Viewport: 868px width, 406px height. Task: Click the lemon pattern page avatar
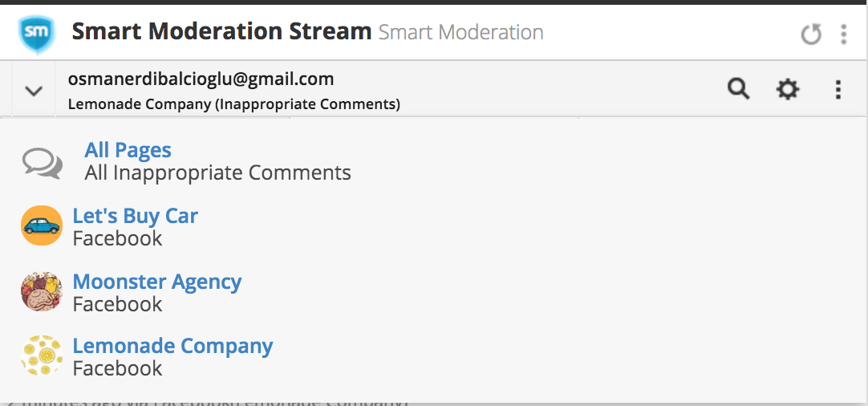pyautogui.click(x=42, y=355)
